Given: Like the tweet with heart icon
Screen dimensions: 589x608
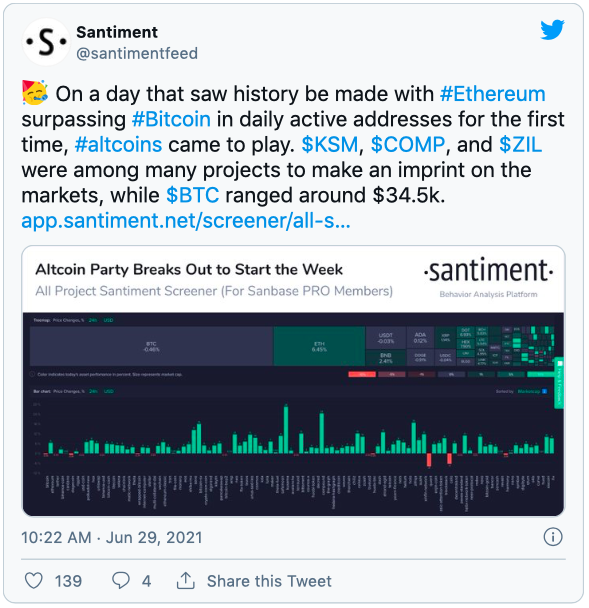Looking at the screenshot, I should pyautogui.click(x=34, y=581).
